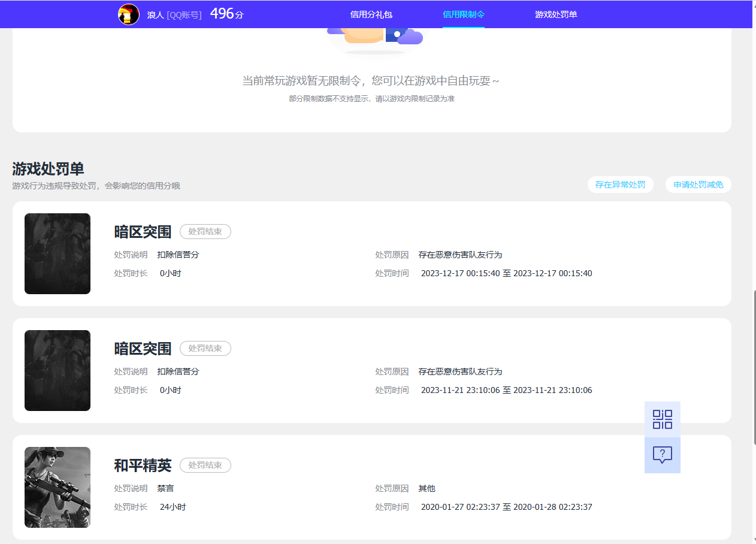Open the second 暗区突围 game thumbnail (2023-11-21)
This screenshot has width=756, height=544.
58,371
